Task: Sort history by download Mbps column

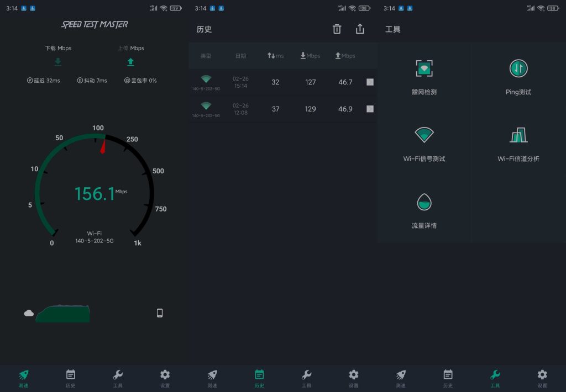Action: [310, 55]
